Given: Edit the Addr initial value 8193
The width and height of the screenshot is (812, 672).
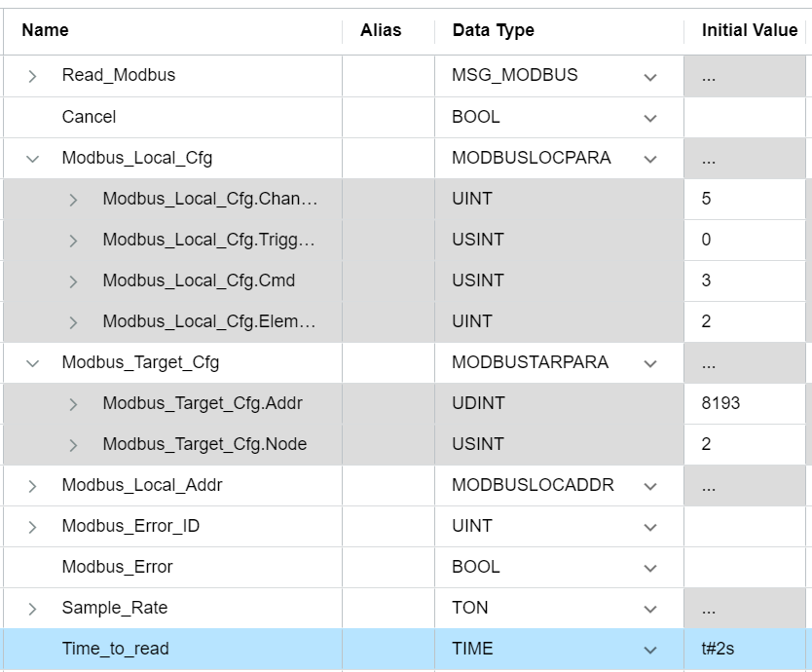Looking at the screenshot, I should 745,403.
